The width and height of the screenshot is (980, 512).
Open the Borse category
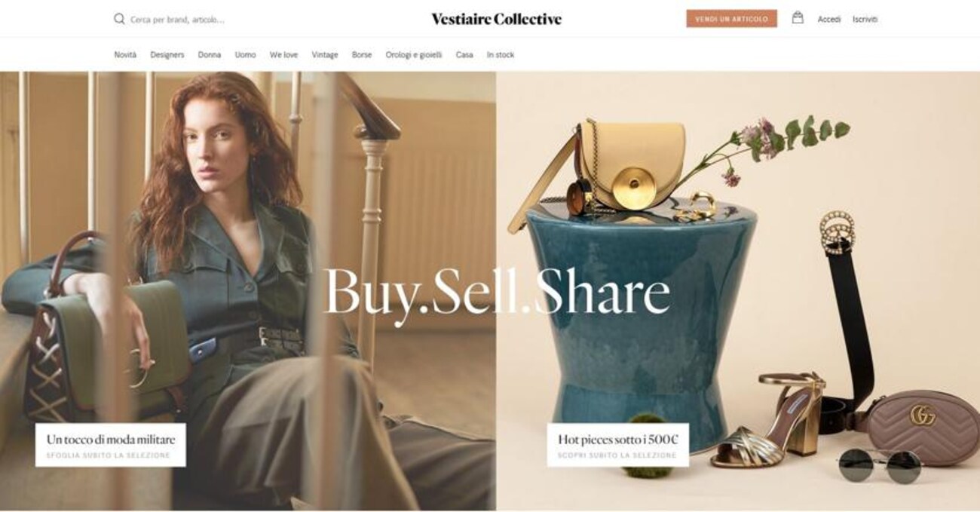click(x=362, y=55)
